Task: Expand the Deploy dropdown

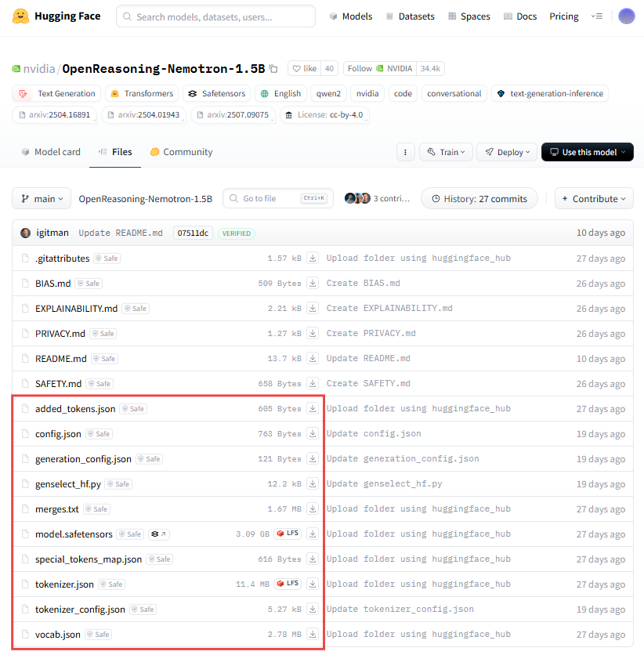Action: tap(507, 152)
